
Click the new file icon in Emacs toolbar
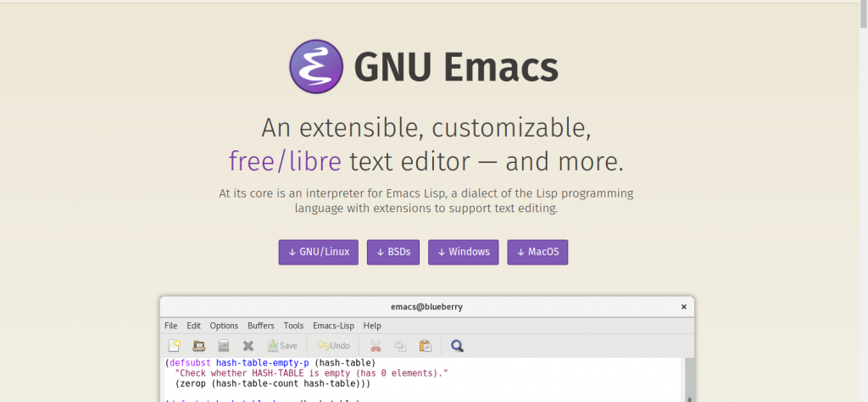(175, 345)
